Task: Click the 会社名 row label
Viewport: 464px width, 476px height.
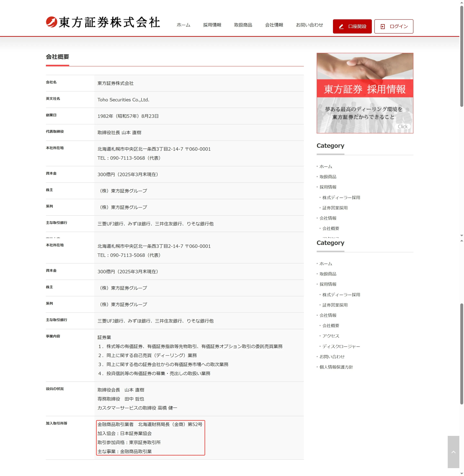Action: [x=51, y=82]
